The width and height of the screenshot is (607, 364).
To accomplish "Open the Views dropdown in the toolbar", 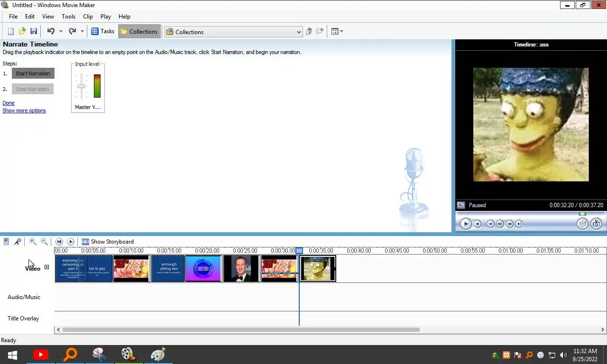I will click(x=337, y=32).
